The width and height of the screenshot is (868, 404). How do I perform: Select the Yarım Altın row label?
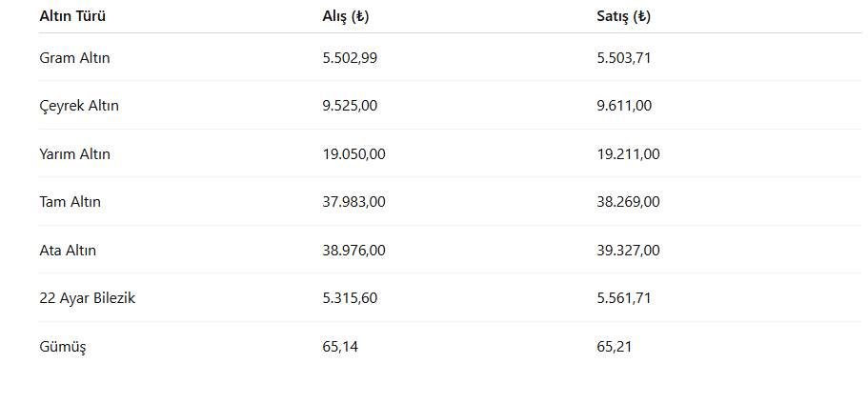[74, 153]
